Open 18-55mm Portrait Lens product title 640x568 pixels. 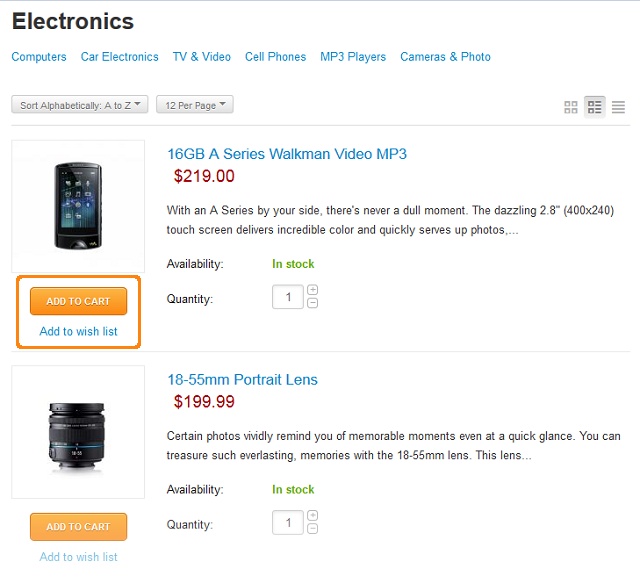(x=242, y=380)
